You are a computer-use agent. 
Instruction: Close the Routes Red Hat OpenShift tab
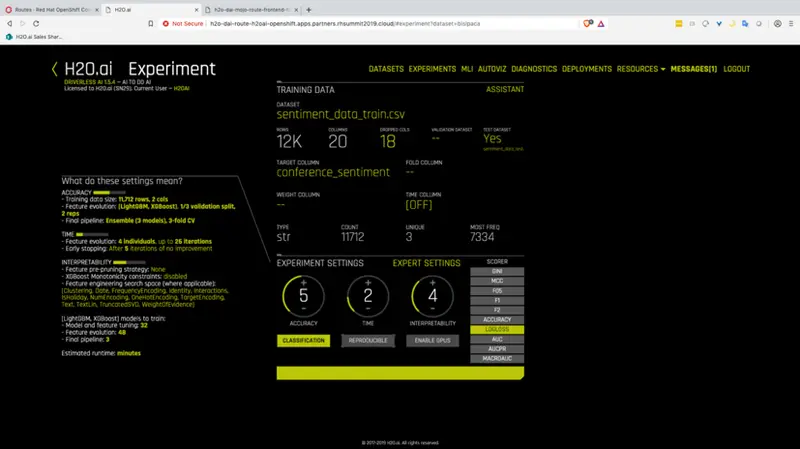point(96,10)
